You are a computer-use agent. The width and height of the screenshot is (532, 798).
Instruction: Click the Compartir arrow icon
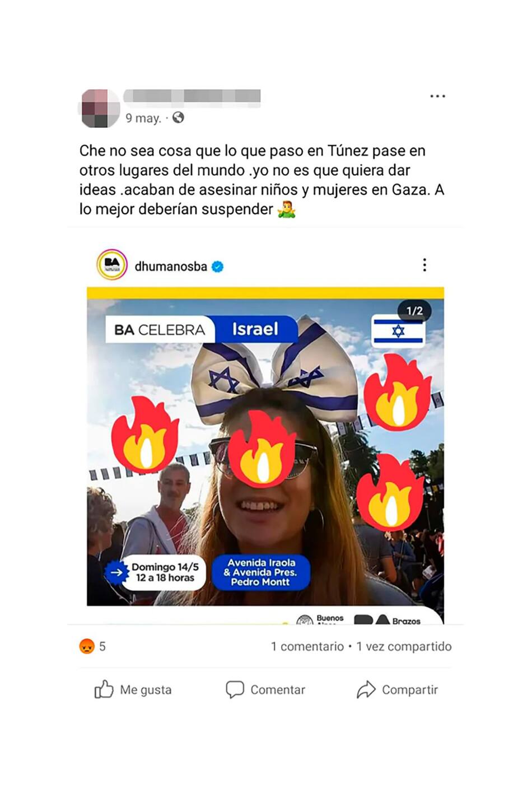click(366, 689)
